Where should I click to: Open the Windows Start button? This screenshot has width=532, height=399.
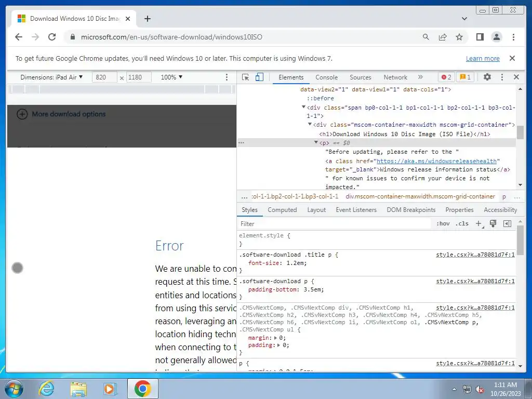14,389
